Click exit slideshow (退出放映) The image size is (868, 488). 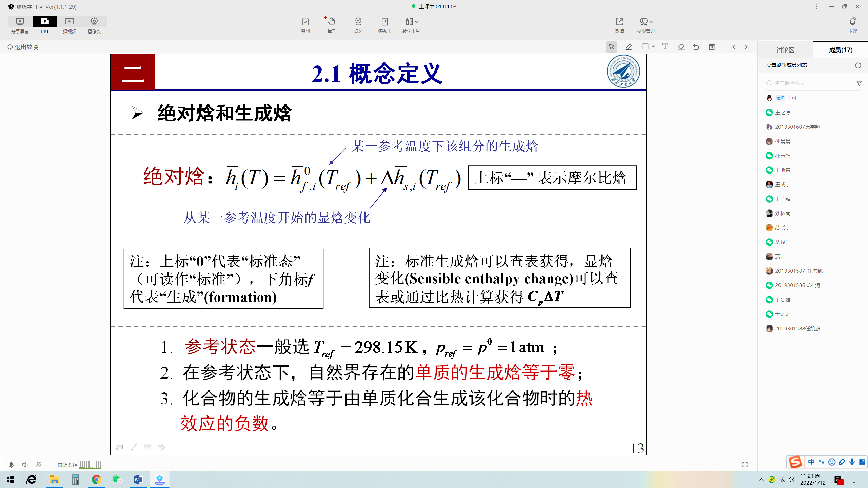pos(23,47)
